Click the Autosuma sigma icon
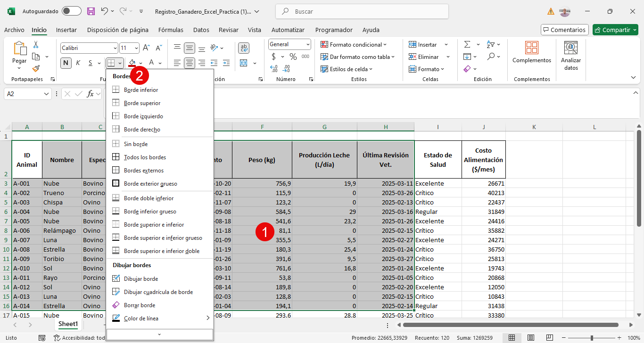The height and width of the screenshot is (343, 644). tap(467, 44)
